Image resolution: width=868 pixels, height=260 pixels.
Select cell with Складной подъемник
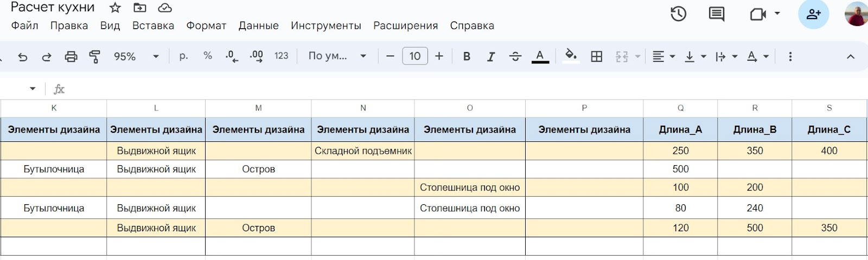click(363, 151)
